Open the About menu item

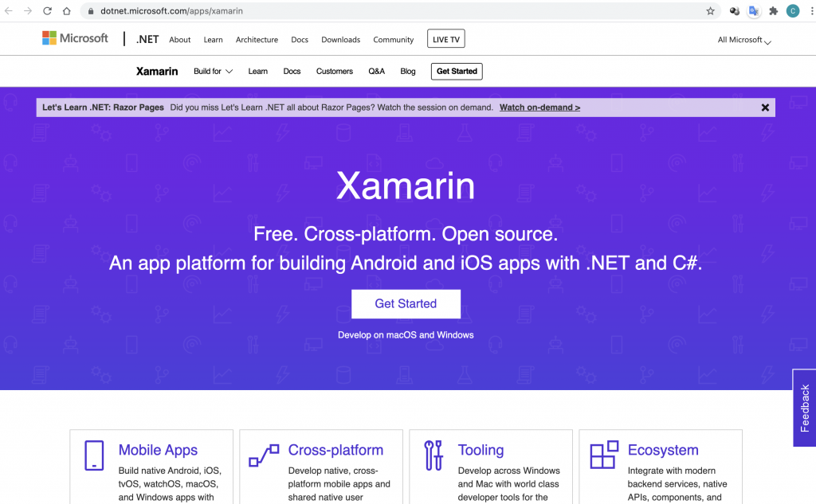179,40
